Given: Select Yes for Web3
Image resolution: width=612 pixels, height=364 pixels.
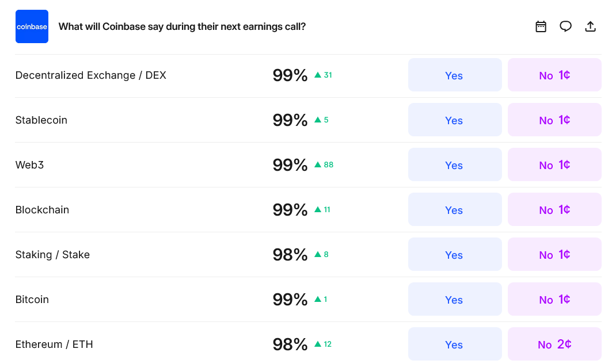Looking at the screenshot, I should 454,164.
